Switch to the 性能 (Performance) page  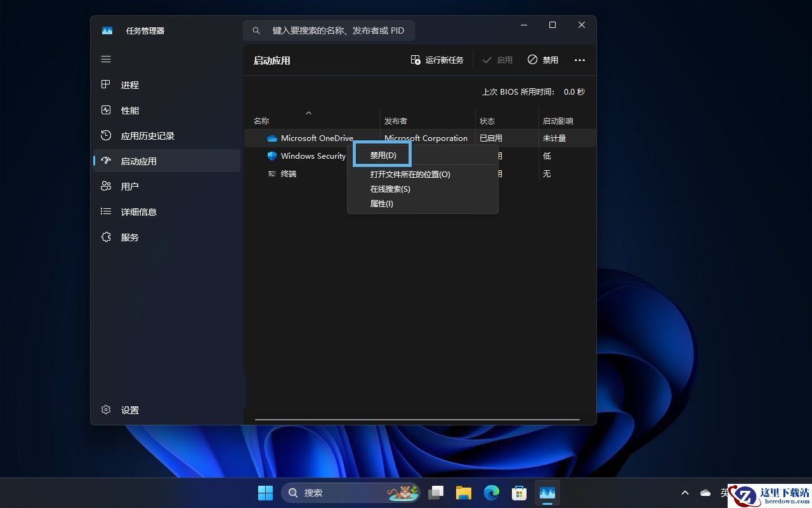tap(167, 110)
